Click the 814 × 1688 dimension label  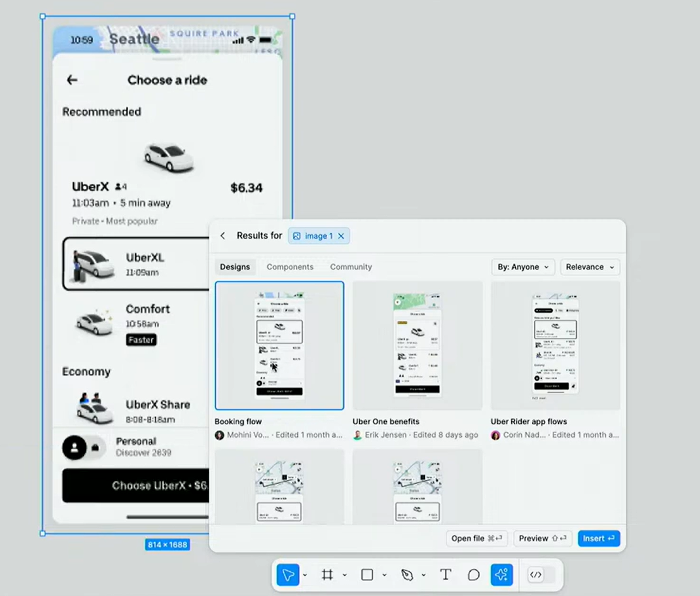point(167,545)
